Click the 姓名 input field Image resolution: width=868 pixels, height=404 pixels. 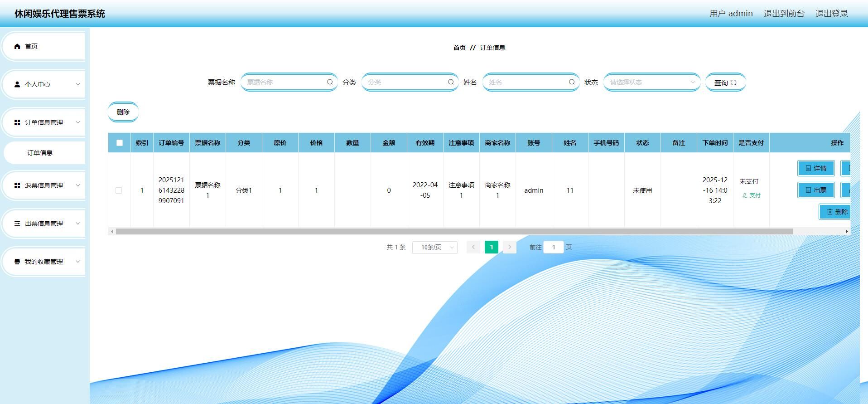coord(531,82)
